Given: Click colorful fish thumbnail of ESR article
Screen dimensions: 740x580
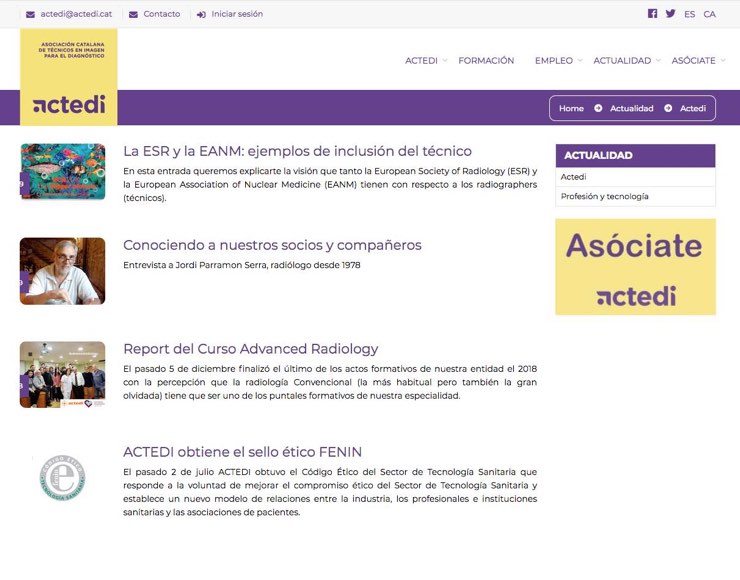Looking at the screenshot, I should pos(63,171).
